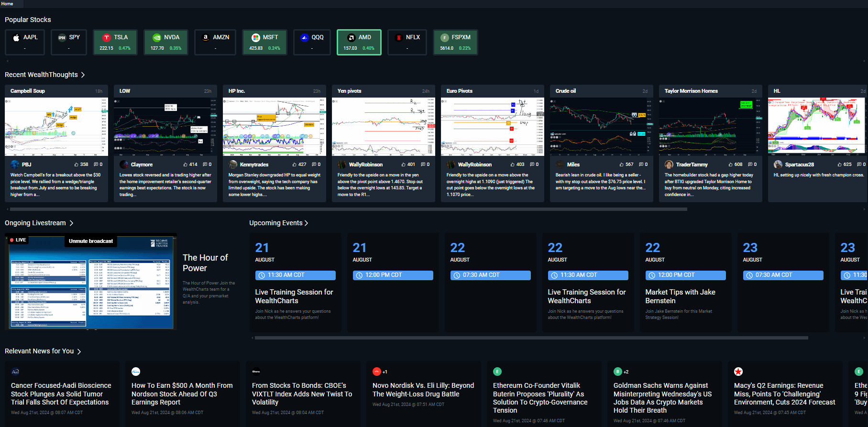
Task: Select the highlighted AMD stock tile
Action: click(x=359, y=42)
